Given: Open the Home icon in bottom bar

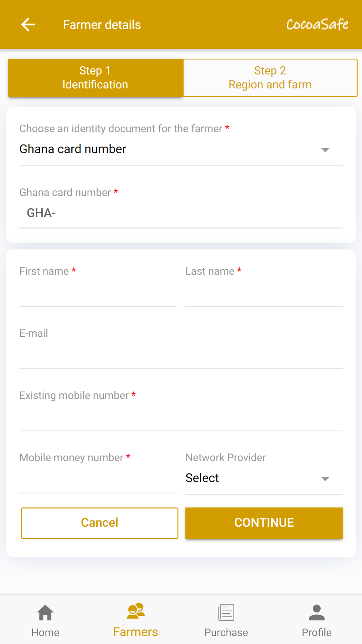Looking at the screenshot, I should click(45, 613).
